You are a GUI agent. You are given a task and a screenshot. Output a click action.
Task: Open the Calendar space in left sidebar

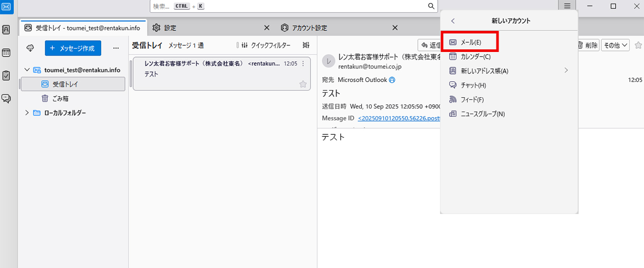6,52
